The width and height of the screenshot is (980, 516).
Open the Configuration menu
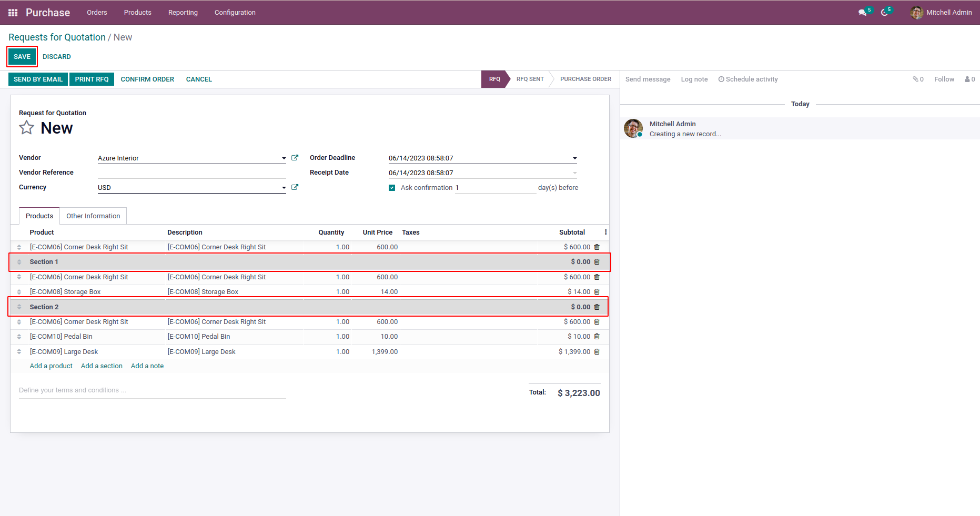235,13
